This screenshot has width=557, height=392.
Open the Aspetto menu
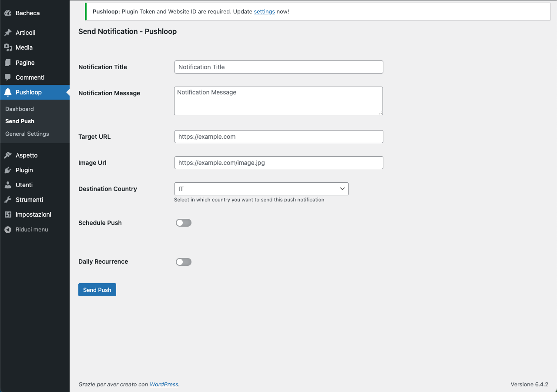pyautogui.click(x=35, y=155)
